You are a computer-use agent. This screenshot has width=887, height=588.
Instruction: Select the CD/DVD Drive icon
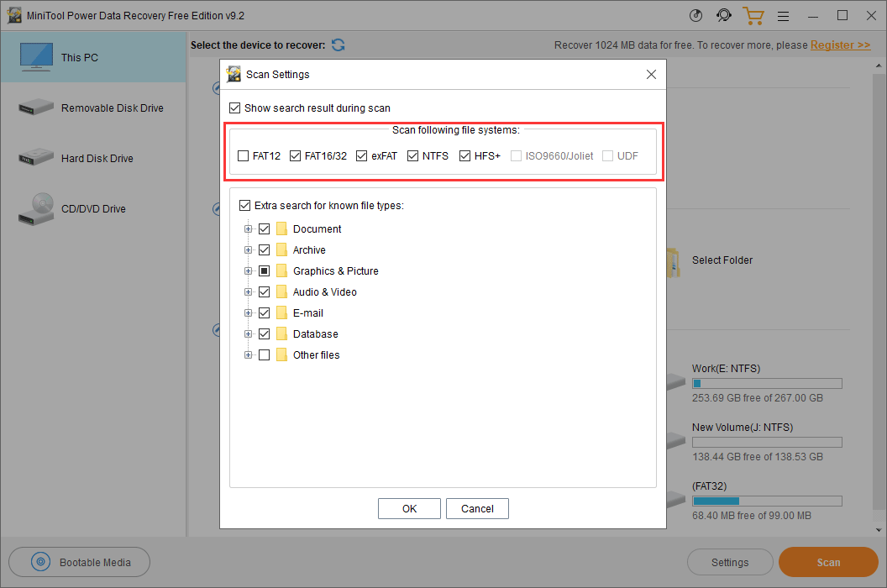coord(36,209)
